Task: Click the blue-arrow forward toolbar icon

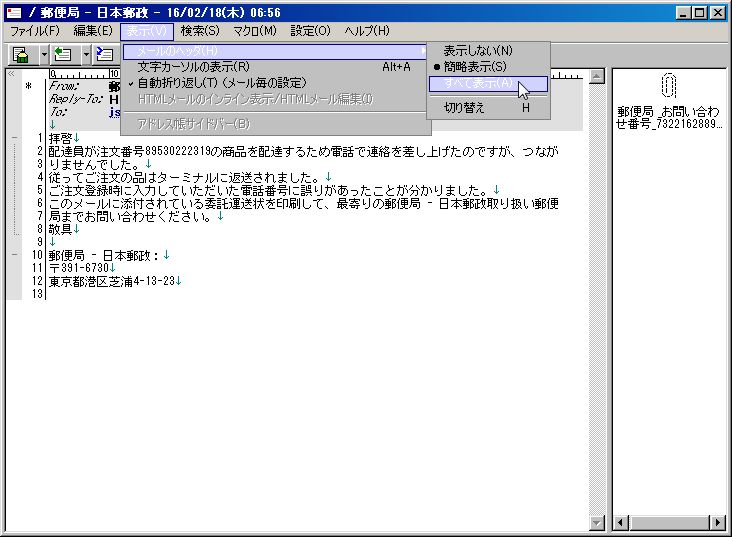Action: coord(105,55)
